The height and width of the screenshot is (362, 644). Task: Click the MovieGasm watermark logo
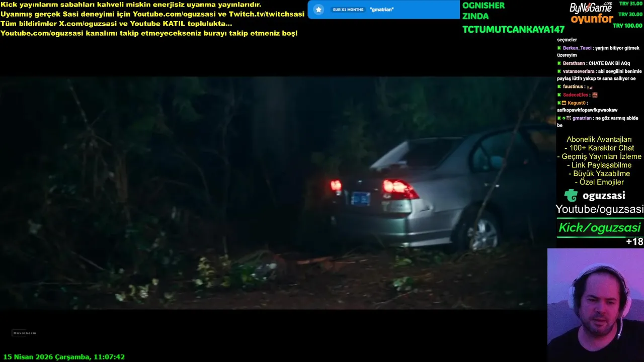click(x=24, y=333)
